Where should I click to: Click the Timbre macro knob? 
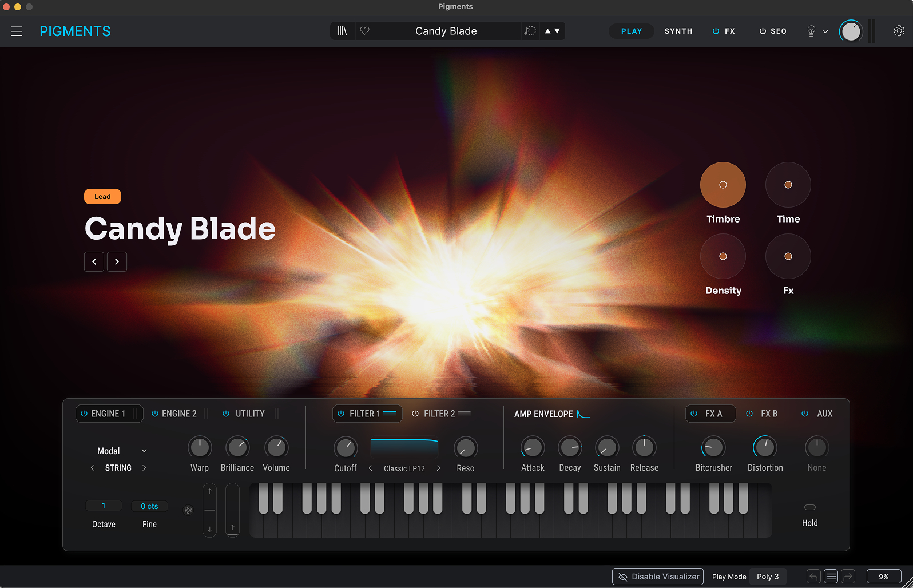coord(723,185)
